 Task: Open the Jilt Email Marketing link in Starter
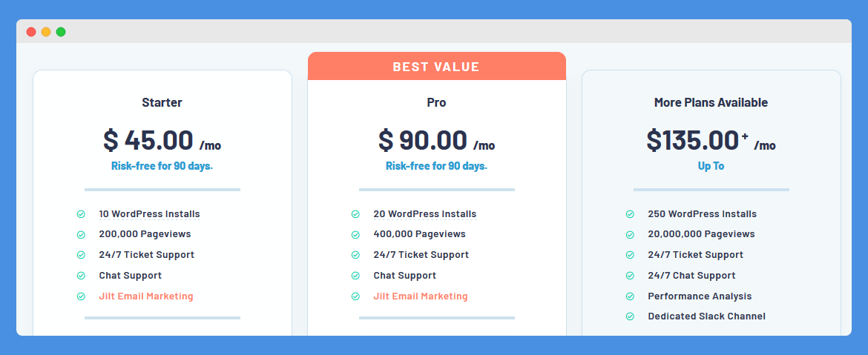pyautogui.click(x=146, y=296)
